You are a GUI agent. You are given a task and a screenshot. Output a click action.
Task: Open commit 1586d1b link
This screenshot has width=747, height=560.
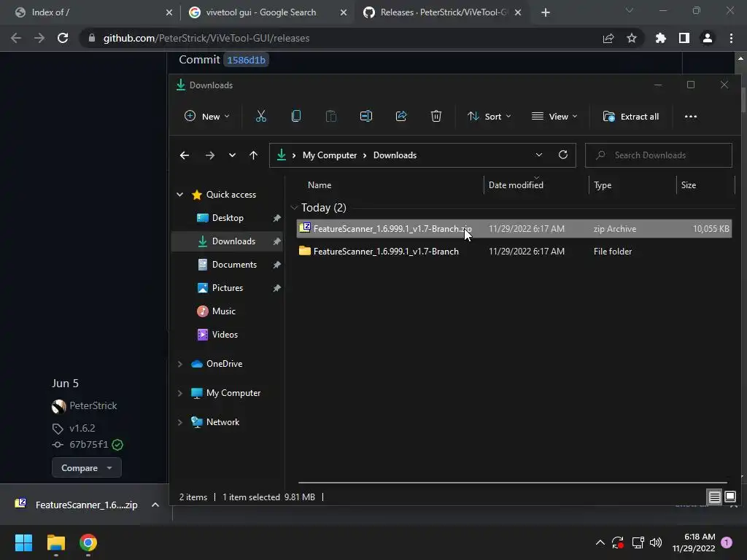pyautogui.click(x=247, y=60)
